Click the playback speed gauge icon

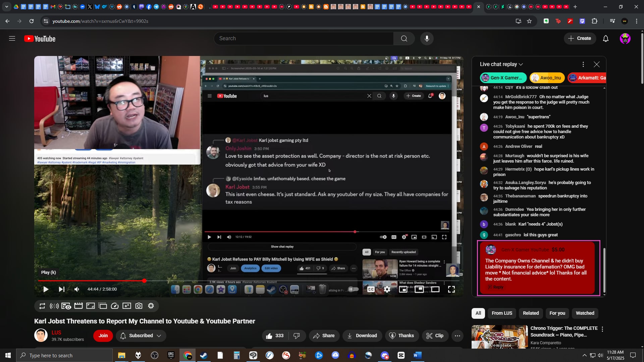[x=115, y=306]
